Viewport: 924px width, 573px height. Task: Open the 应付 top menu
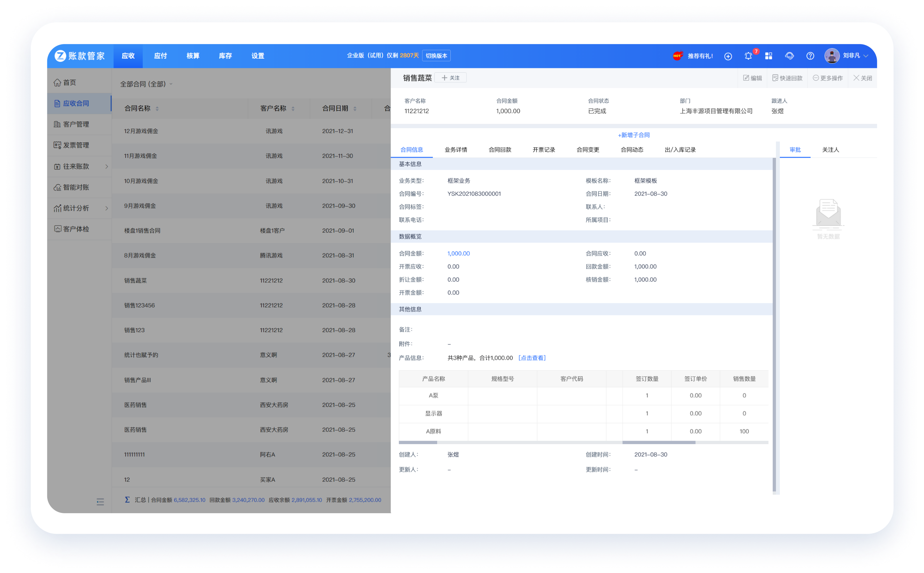pos(161,56)
